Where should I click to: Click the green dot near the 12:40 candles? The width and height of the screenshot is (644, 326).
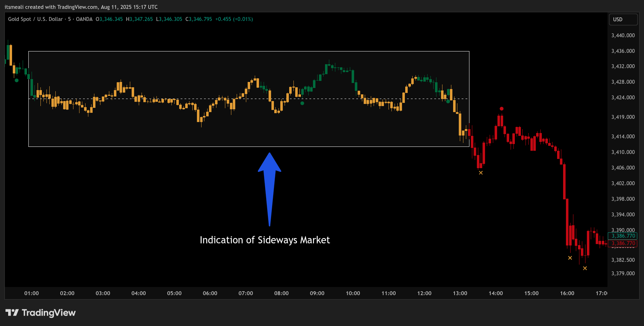(x=448, y=101)
